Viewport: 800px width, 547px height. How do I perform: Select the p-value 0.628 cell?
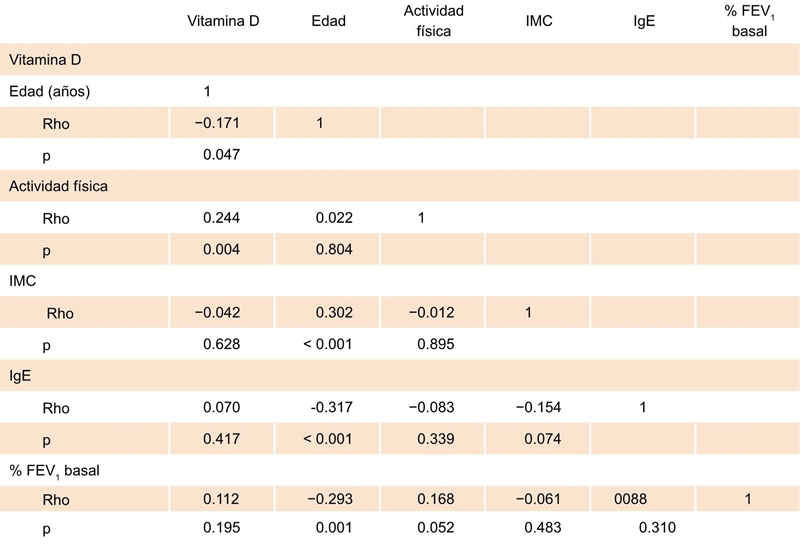click(223, 344)
